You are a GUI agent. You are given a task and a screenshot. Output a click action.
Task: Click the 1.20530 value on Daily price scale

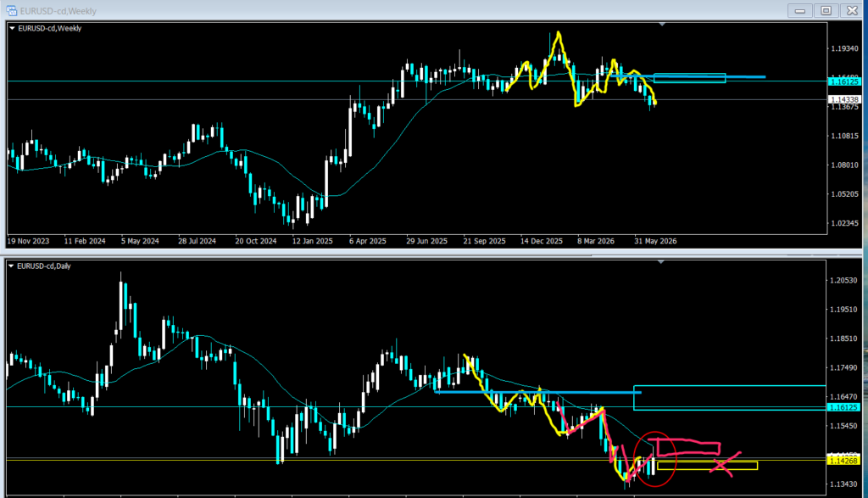[843, 280]
